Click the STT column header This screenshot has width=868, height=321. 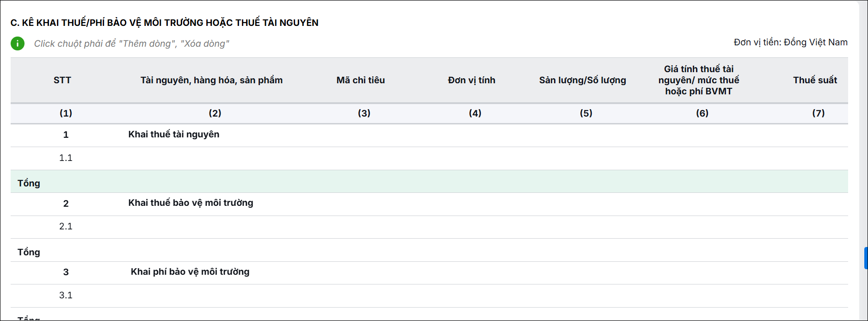(x=62, y=80)
